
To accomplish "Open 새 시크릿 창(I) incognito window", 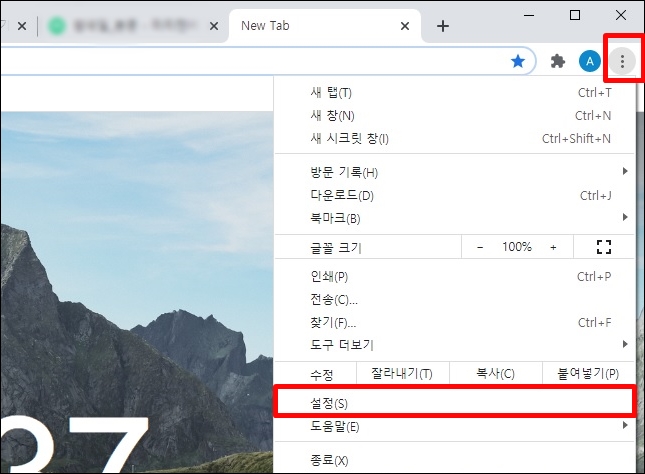I will tap(455, 139).
